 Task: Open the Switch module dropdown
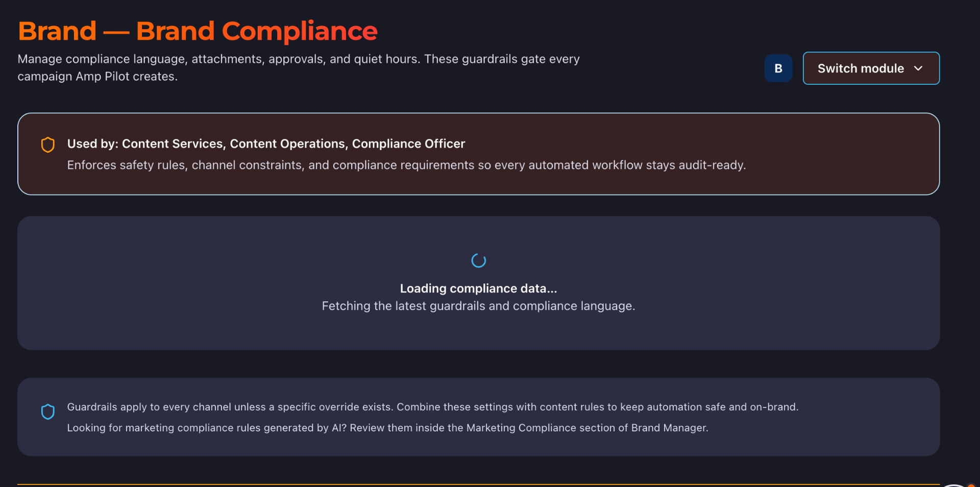click(871, 68)
